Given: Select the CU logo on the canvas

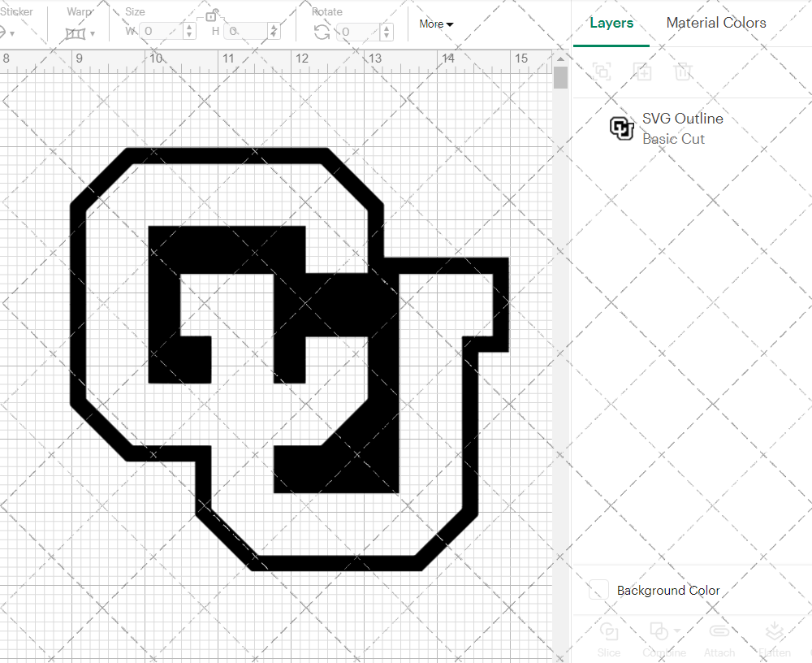Looking at the screenshot, I should 290,359.
